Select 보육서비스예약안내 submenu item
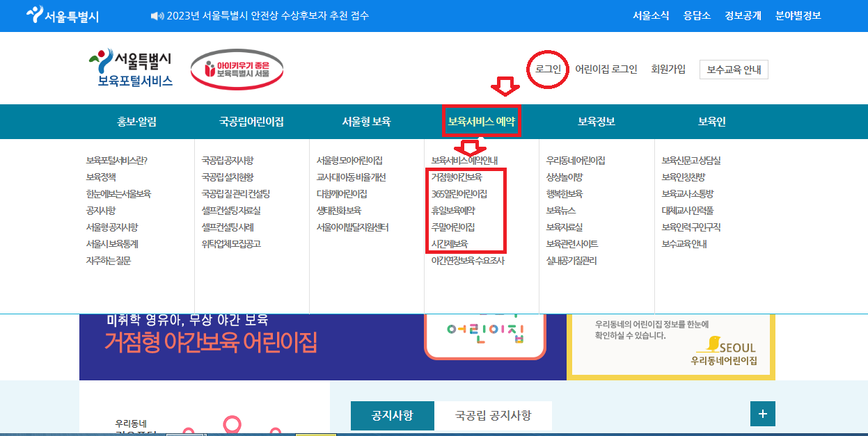Image resolution: width=868 pixels, height=436 pixels. 464,161
